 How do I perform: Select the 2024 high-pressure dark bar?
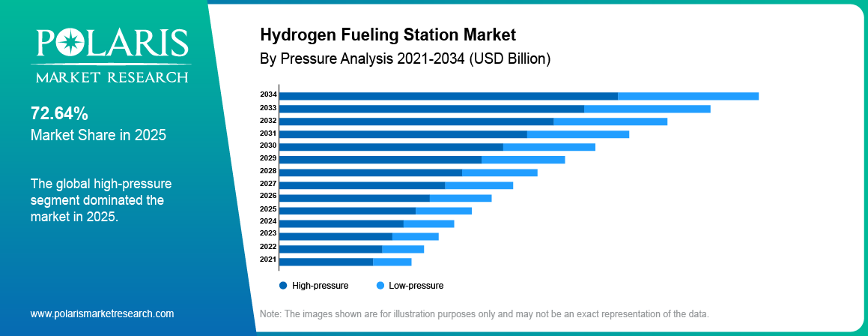(342, 223)
